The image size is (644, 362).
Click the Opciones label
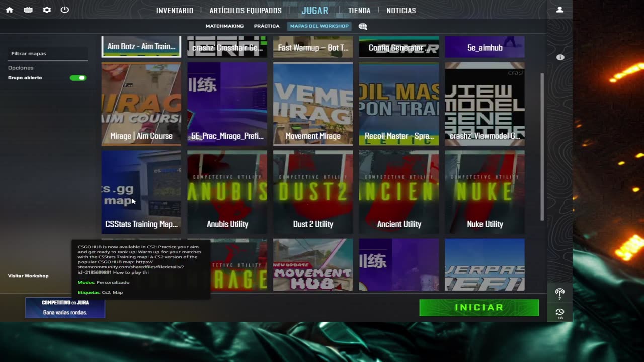point(21,68)
